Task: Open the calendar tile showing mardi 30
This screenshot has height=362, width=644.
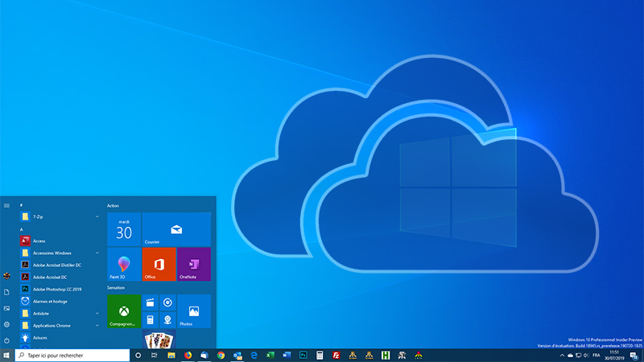Action: click(124, 229)
